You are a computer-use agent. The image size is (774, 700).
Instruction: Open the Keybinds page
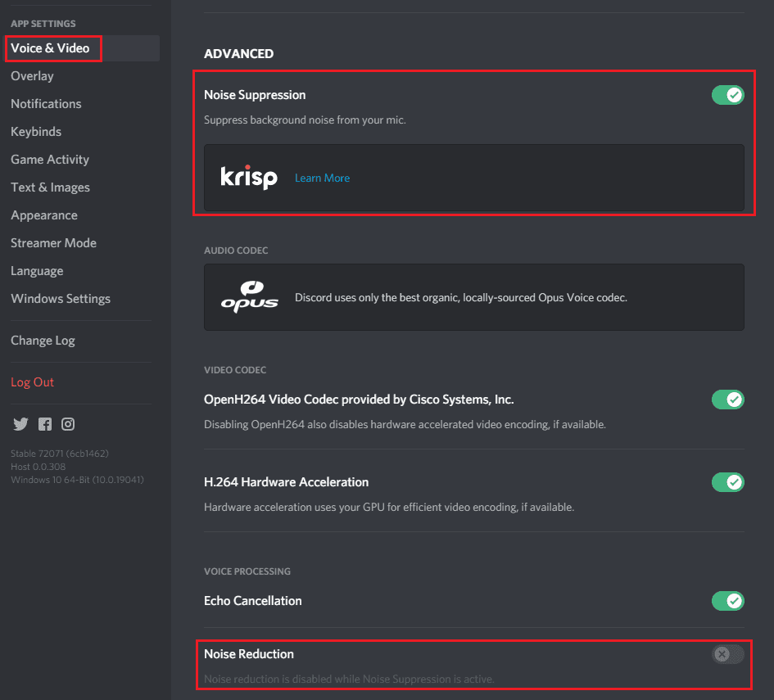click(x=36, y=131)
